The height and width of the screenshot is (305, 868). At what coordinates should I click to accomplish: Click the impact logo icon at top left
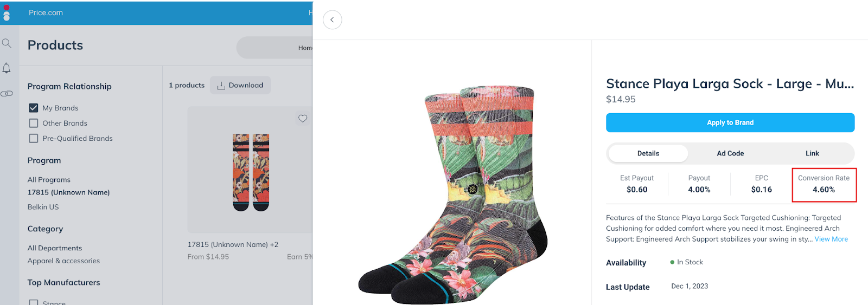tap(7, 12)
